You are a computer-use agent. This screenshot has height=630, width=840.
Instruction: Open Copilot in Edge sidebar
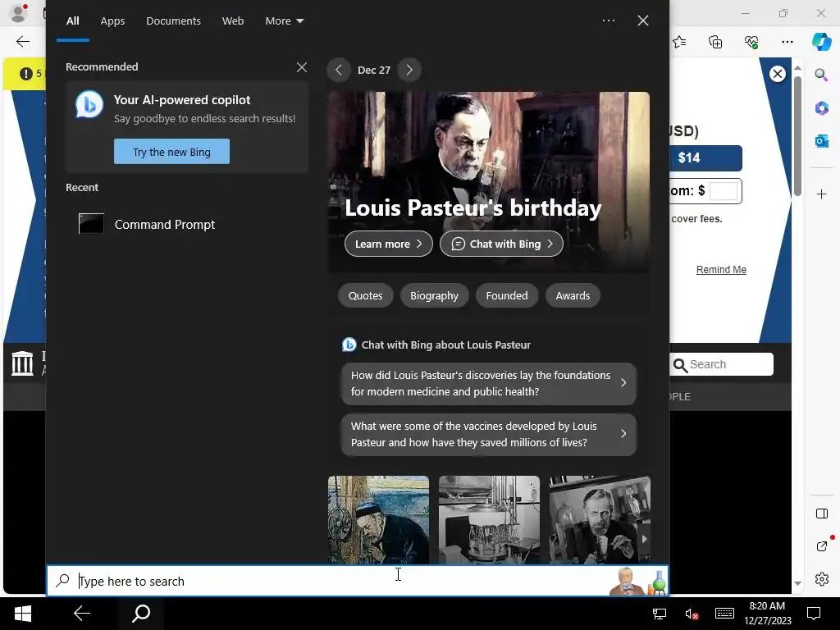[x=822, y=41]
